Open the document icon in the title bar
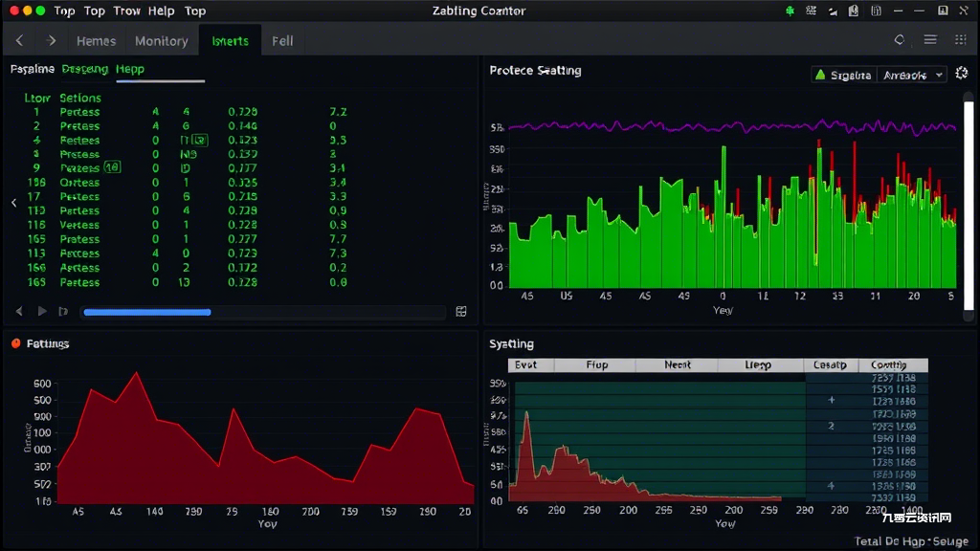This screenshot has width=980, height=551. tap(854, 11)
